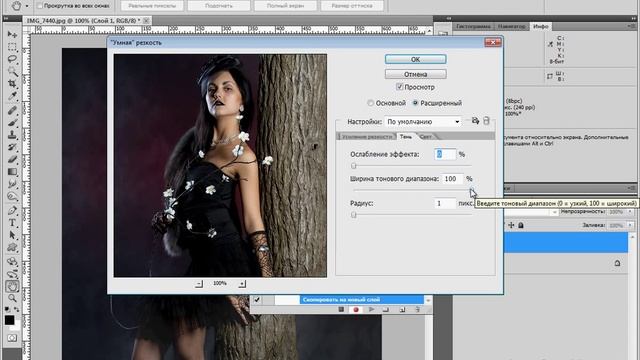Select the Clone Stamp tool
The image size is (640, 360).
point(12,134)
